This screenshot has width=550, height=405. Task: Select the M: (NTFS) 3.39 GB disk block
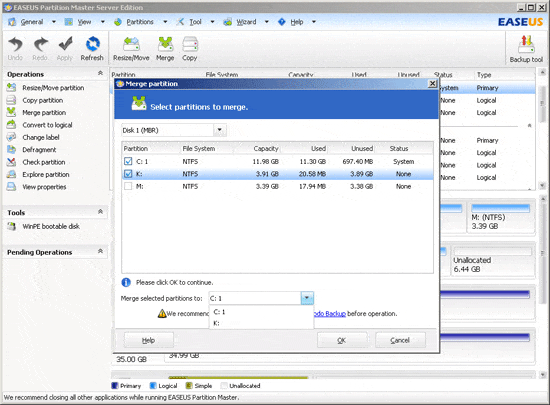500,218
